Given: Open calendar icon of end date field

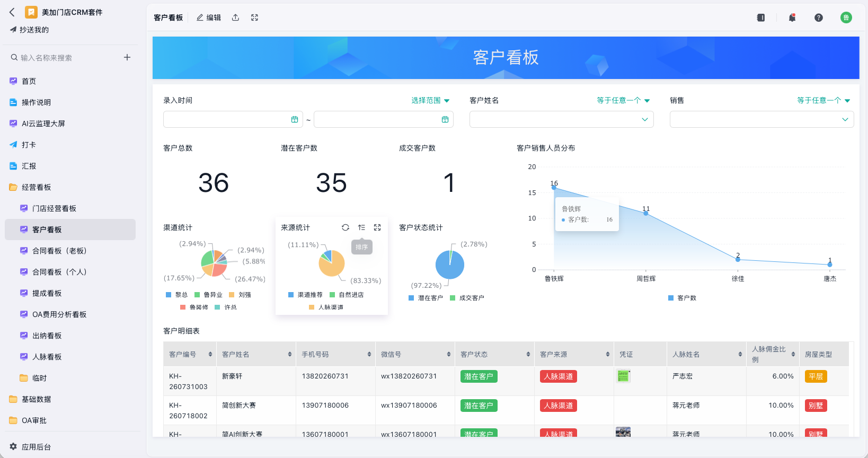Looking at the screenshot, I should point(445,119).
